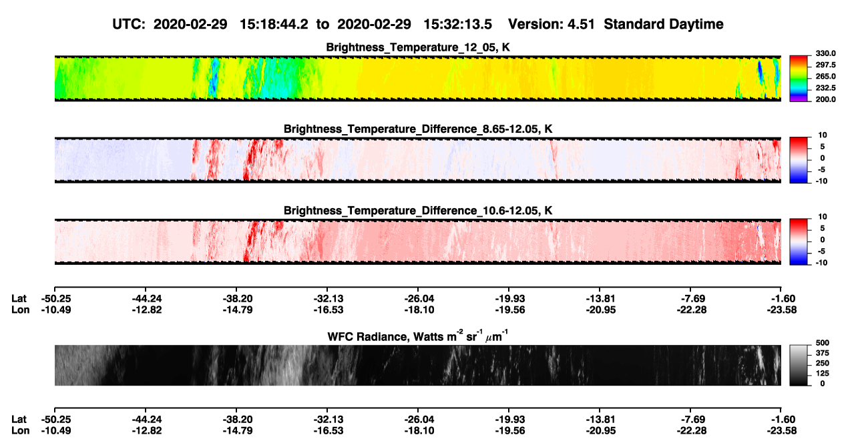Select the Brightness_Temperature_12_05 image panel
The width and height of the screenshot is (868, 445).
[x=417, y=78]
